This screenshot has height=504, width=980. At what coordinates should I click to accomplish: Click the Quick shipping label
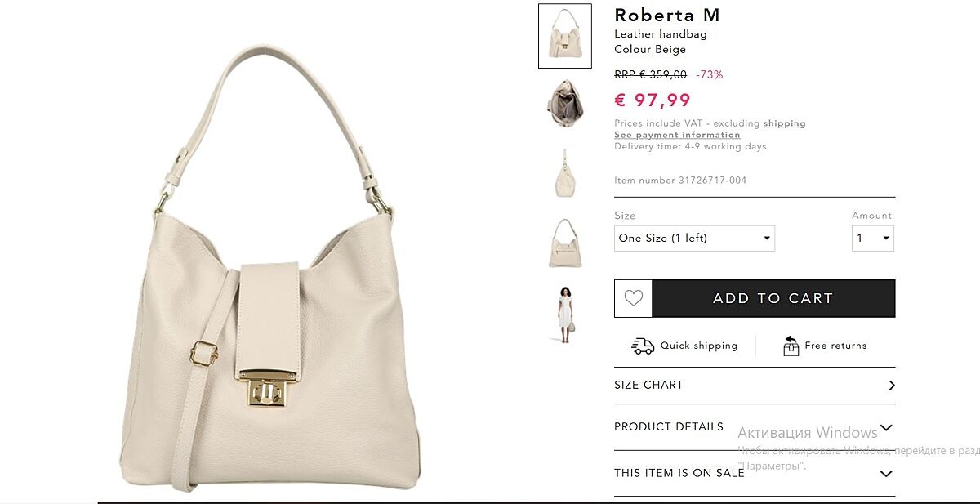(x=699, y=346)
